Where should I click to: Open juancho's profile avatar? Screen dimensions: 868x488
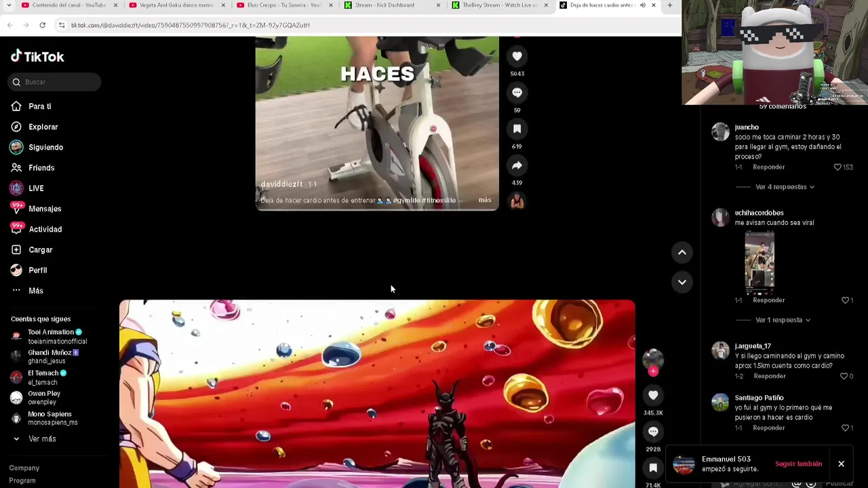[720, 131]
